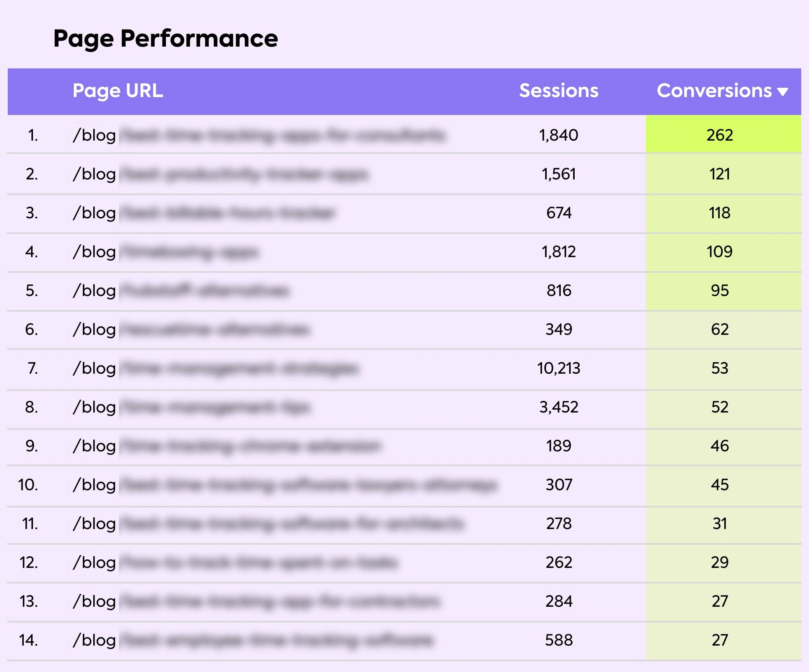Image resolution: width=809 pixels, height=672 pixels.
Task: Click the 588 sessions value
Action: pos(558,640)
